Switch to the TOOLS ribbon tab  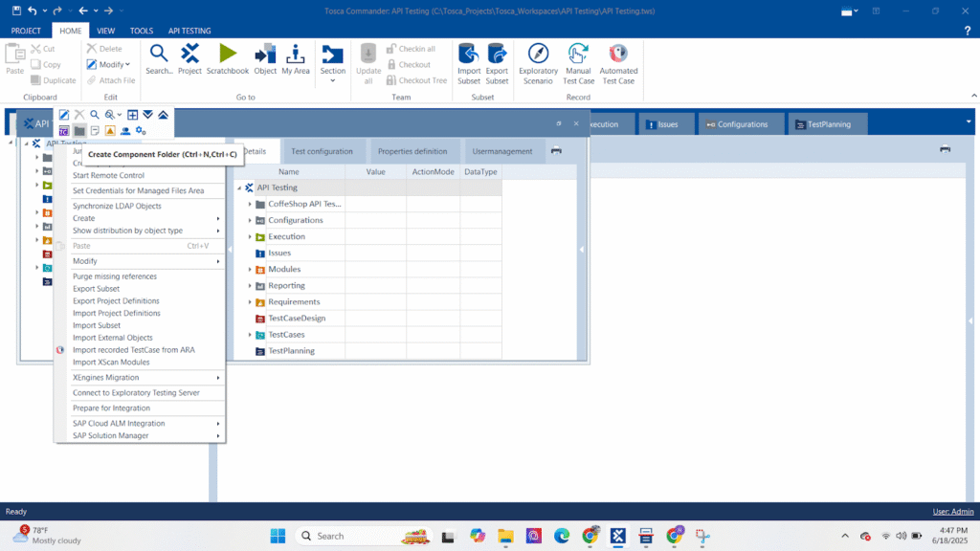coord(141,30)
